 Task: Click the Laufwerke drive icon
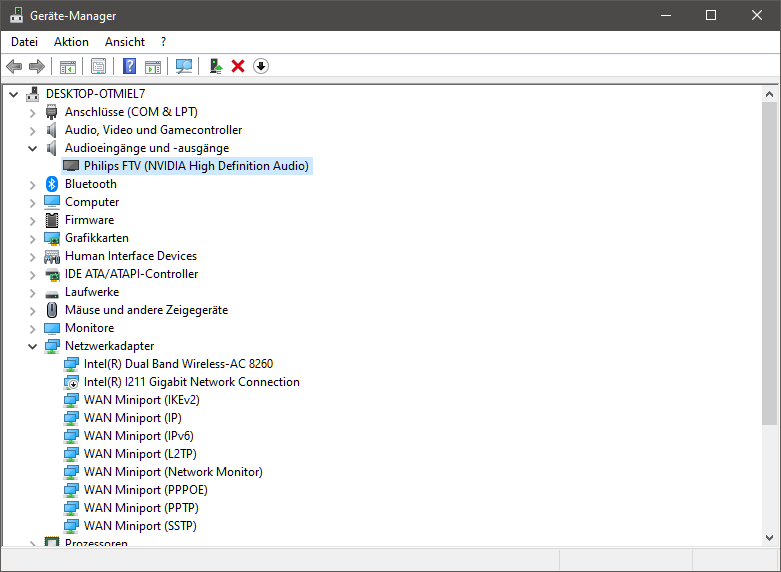52,293
